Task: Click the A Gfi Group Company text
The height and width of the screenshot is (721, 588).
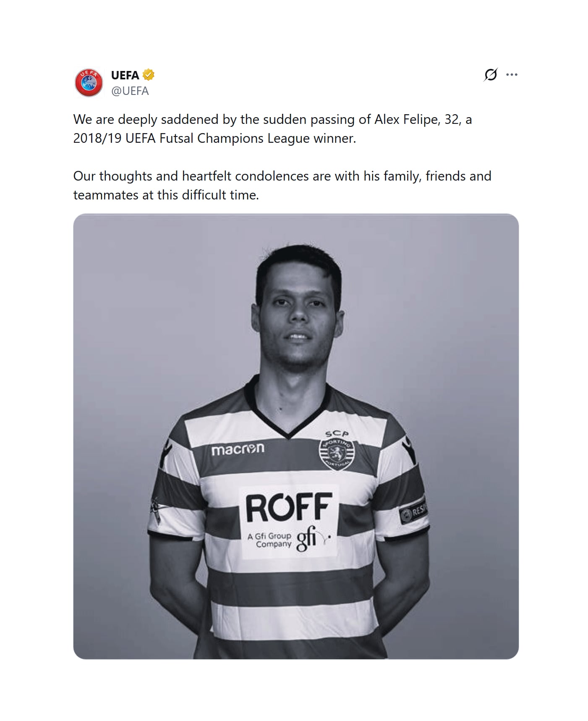Action: point(269,540)
